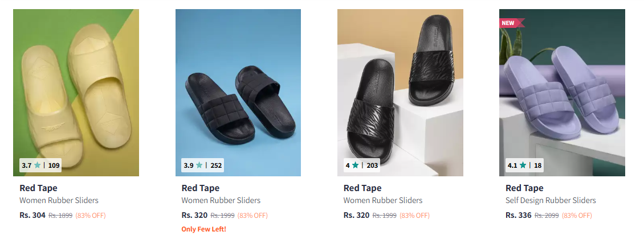Image resolution: width=644 pixels, height=244 pixels.
Task: Click the 203 ratings count
Action: coord(372,166)
